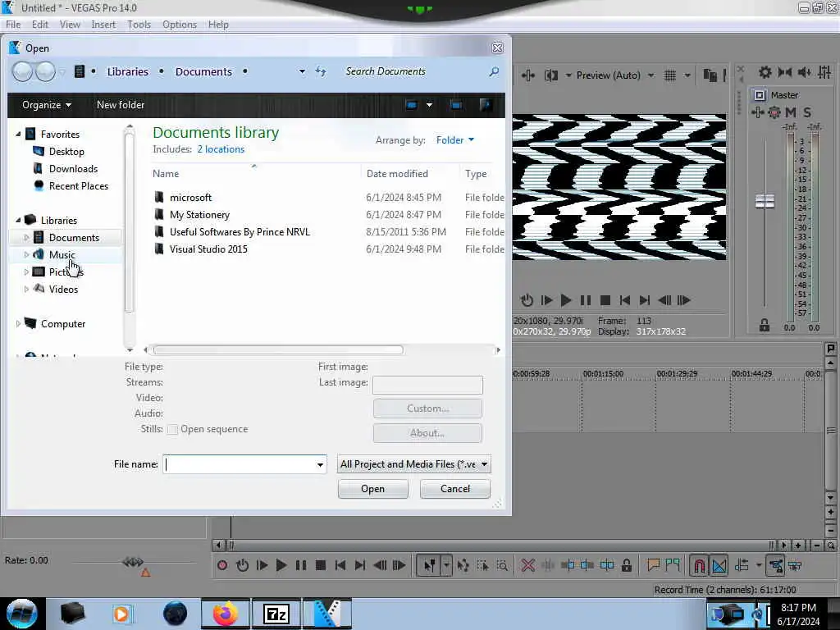This screenshot has width=840, height=630.
Task: Select Downloads in Favorites
Action: pyautogui.click(x=73, y=169)
